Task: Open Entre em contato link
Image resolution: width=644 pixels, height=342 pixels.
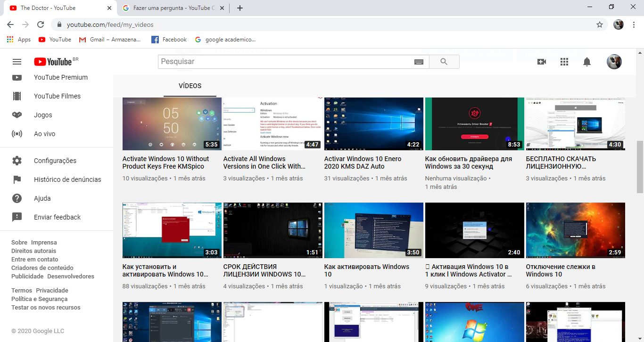Action: click(35, 260)
